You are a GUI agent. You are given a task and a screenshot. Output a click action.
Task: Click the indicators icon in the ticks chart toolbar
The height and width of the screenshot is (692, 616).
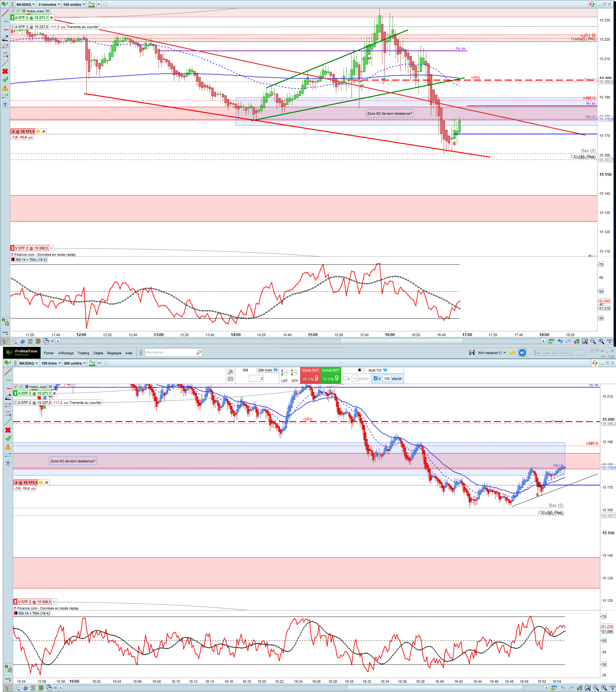[x=92, y=363]
